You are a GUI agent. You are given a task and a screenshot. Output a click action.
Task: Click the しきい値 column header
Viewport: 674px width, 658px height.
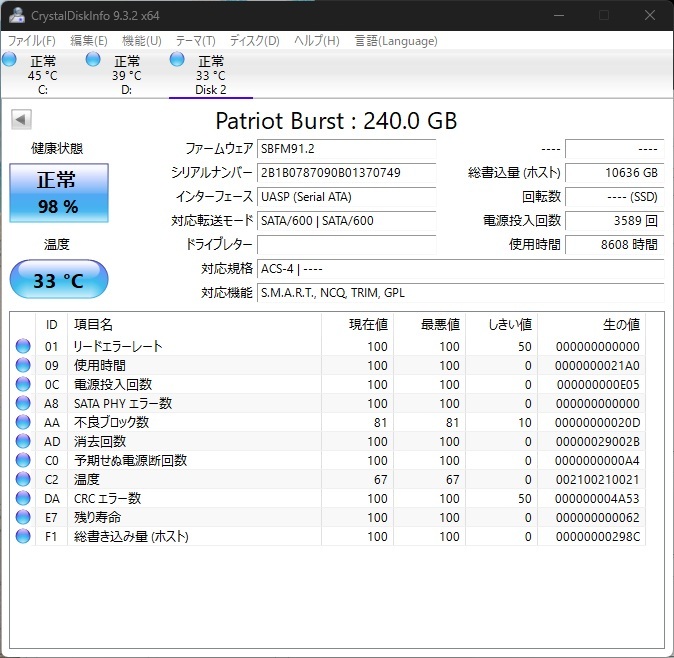[x=510, y=324]
